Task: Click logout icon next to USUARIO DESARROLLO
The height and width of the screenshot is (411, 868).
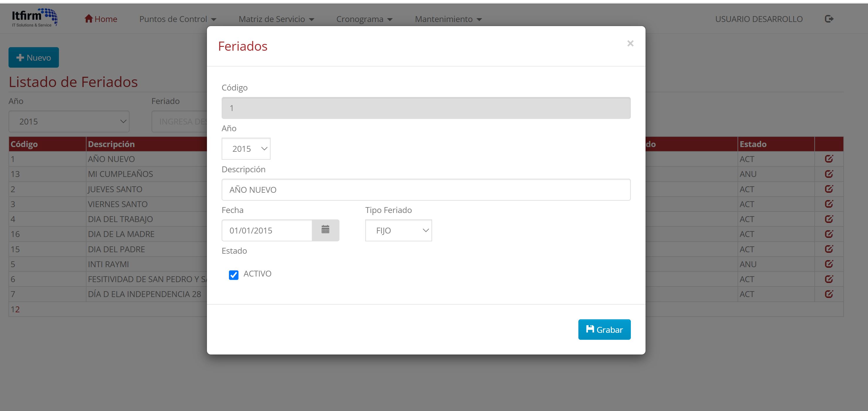Action: 829,19
